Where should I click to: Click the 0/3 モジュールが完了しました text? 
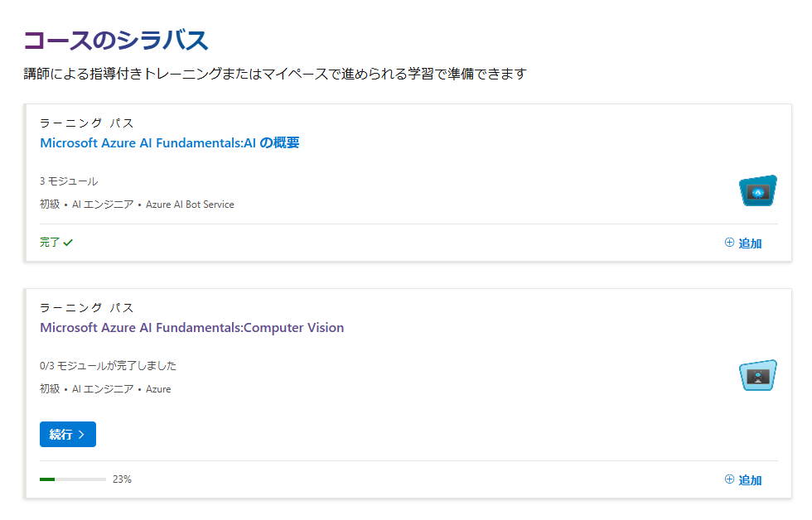pyautogui.click(x=109, y=366)
